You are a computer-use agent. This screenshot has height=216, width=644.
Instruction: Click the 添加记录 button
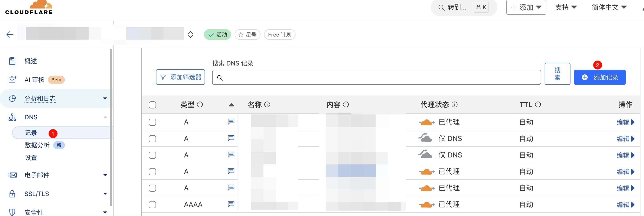pos(599,77)
